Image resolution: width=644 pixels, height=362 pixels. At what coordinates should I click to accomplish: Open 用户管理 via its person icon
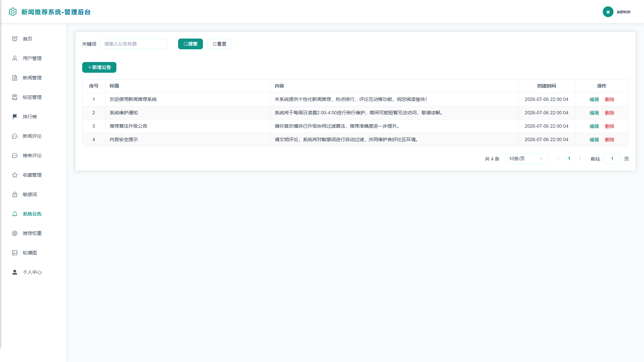(x=15, y=58)
